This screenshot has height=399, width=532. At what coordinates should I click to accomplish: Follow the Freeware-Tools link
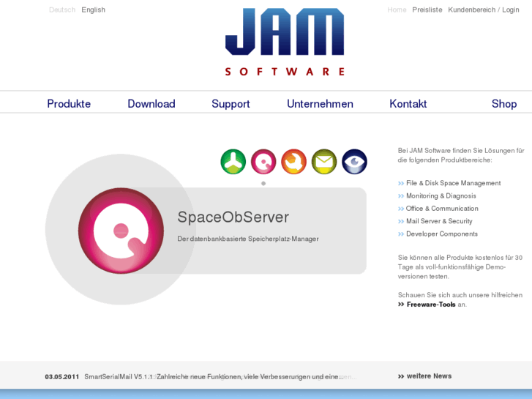(x=431, y=305)
